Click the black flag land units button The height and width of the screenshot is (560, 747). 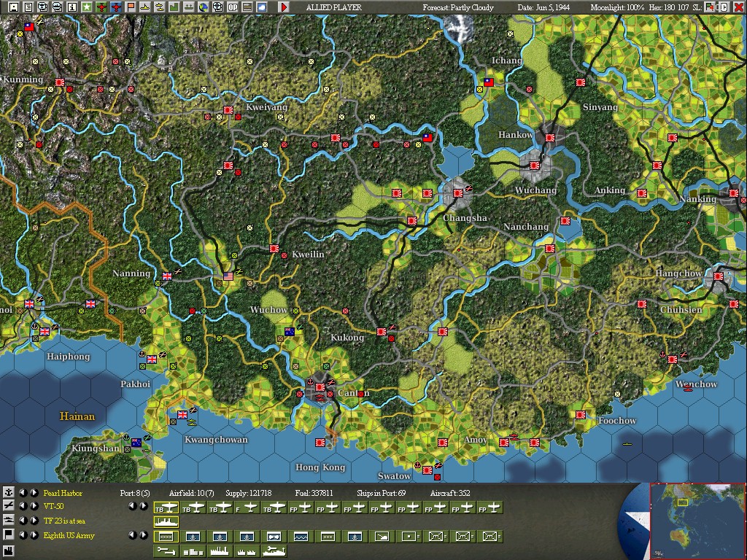point(8,534)
